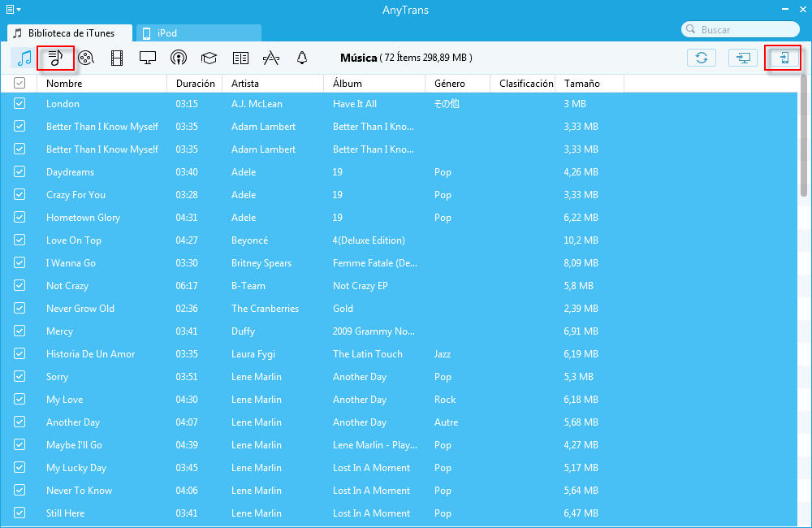
Task: Click the duration "06:17"
Action: pos(187,285)
